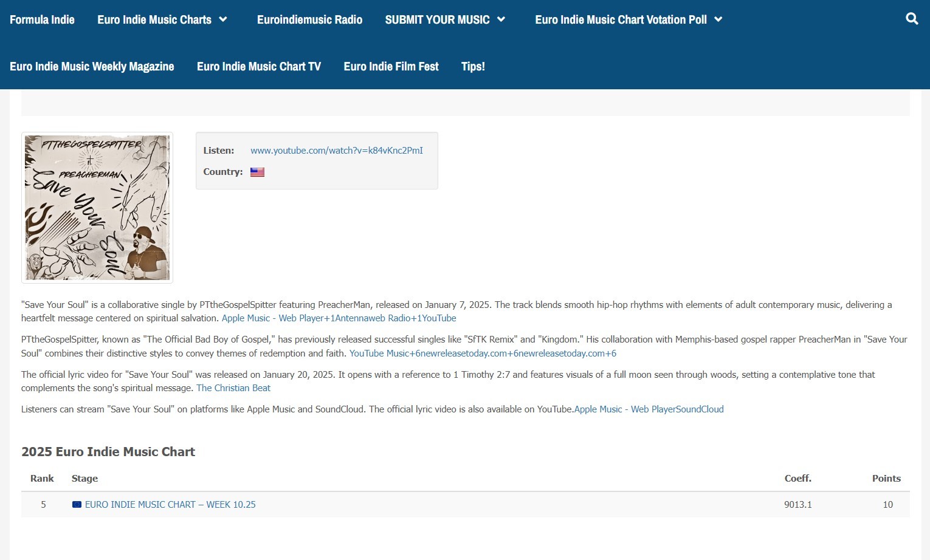The image size is (930, 560).
Task: Open Euro Indie Music Weekly Magazine
Action: (92, 66)
